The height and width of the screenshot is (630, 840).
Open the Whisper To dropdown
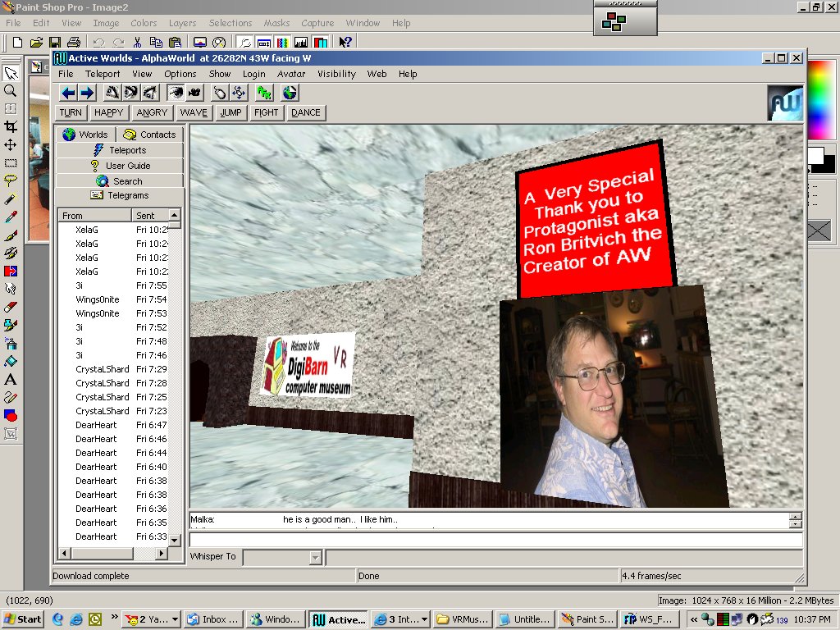click(x=315, y=558)
